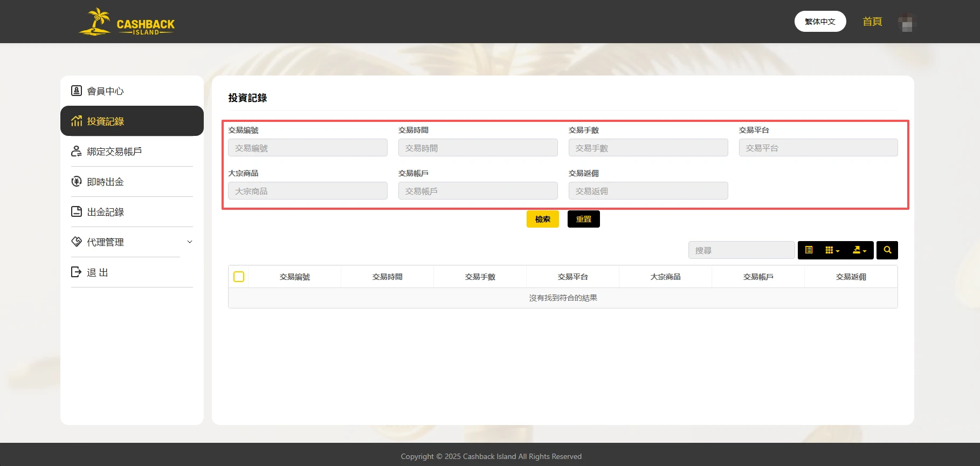Go to 首頁 home link
Viewport: 980px width, 466px height.
(872, 22)
